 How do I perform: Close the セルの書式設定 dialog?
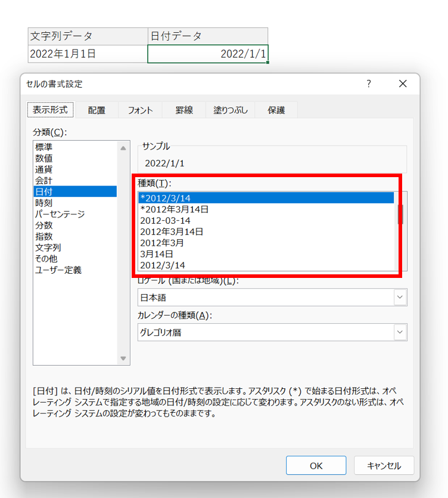click(x=403, y=84)
